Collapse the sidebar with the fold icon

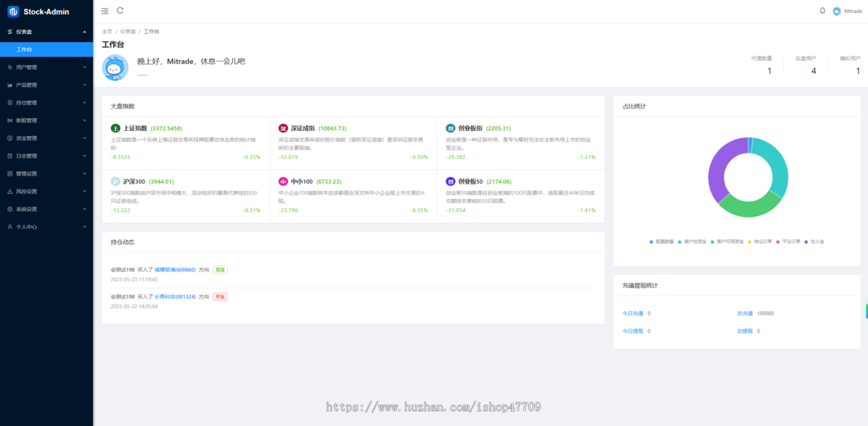[x=105, y=11]
